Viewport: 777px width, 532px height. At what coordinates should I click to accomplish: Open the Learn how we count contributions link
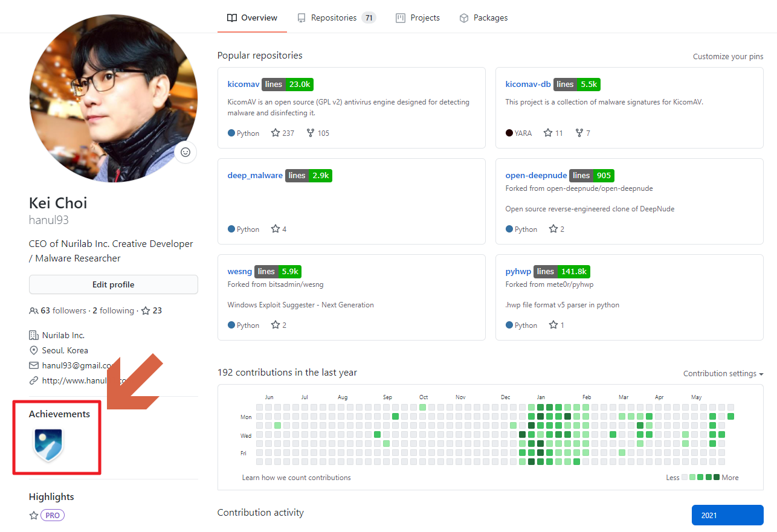(x=297, y=478)
